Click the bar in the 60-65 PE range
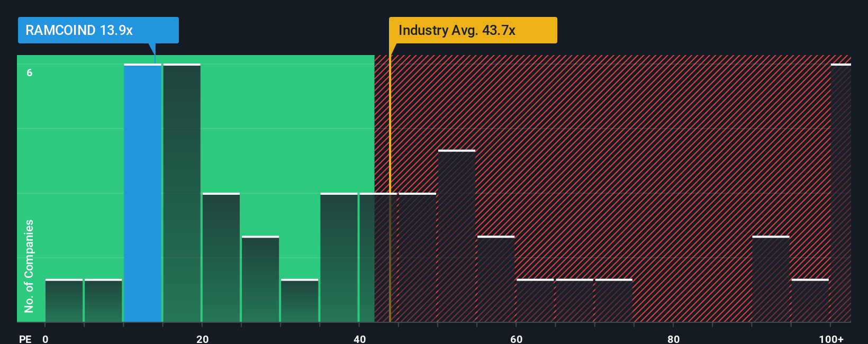The image size is (868, 344). [x=535, y=300]
